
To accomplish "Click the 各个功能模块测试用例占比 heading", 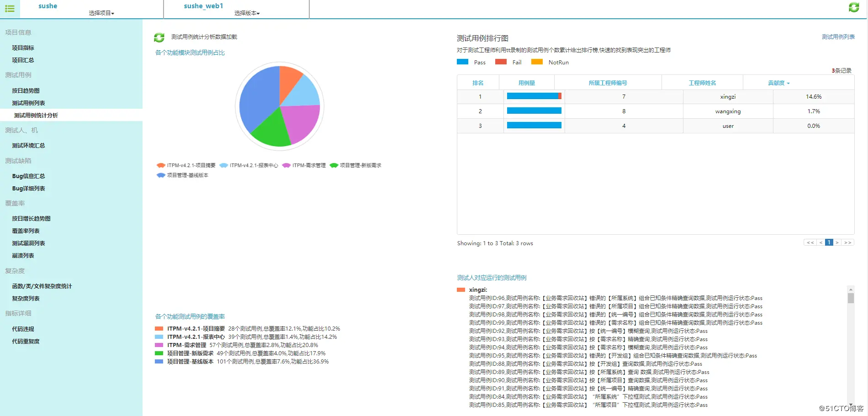I will point(190,53).
